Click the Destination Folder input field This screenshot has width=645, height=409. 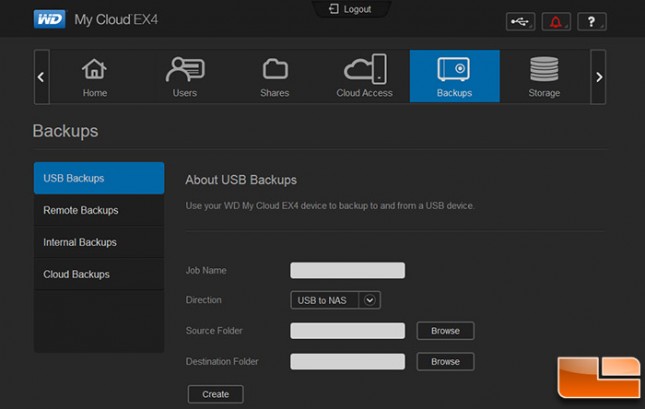pyautogui.click(x=348, y=362)
